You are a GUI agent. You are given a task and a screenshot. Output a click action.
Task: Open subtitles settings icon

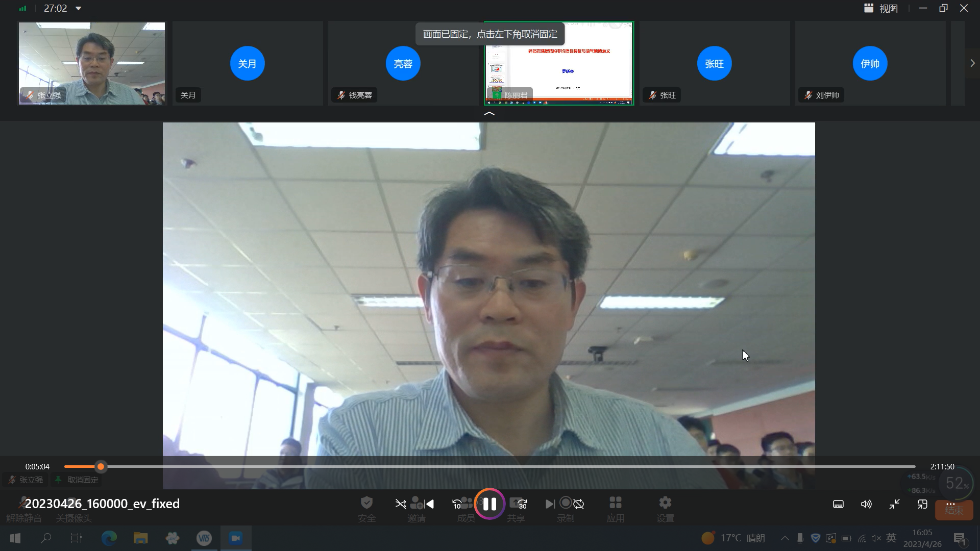click(838, 504)
